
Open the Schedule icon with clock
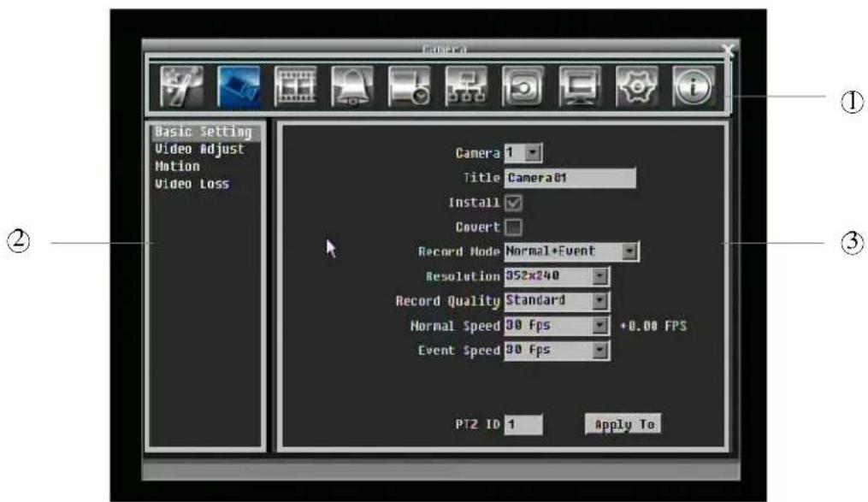coord(409,86)
